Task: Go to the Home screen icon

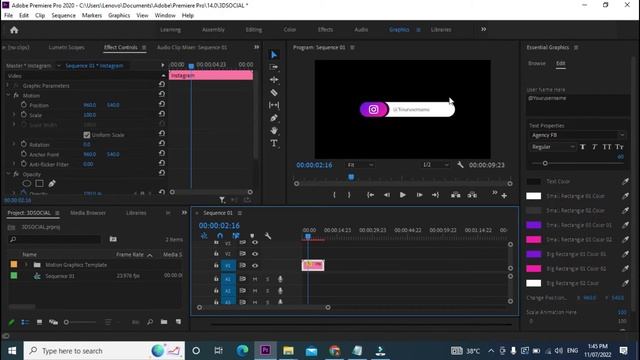Action: coord(14,30)
